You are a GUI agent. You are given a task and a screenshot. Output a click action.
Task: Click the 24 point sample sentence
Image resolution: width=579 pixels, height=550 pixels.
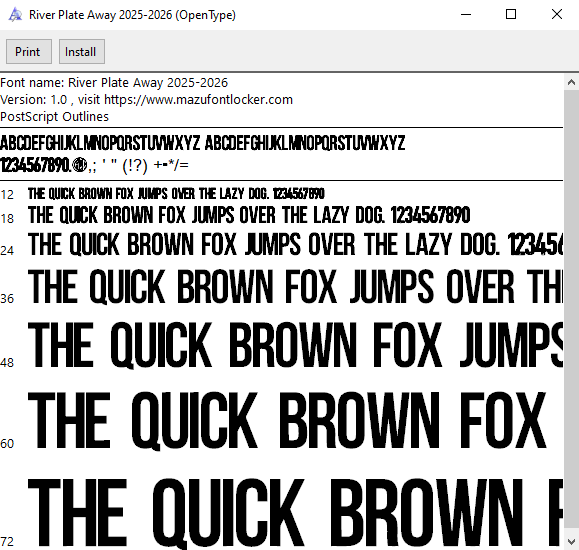click(x=295, y=245)
